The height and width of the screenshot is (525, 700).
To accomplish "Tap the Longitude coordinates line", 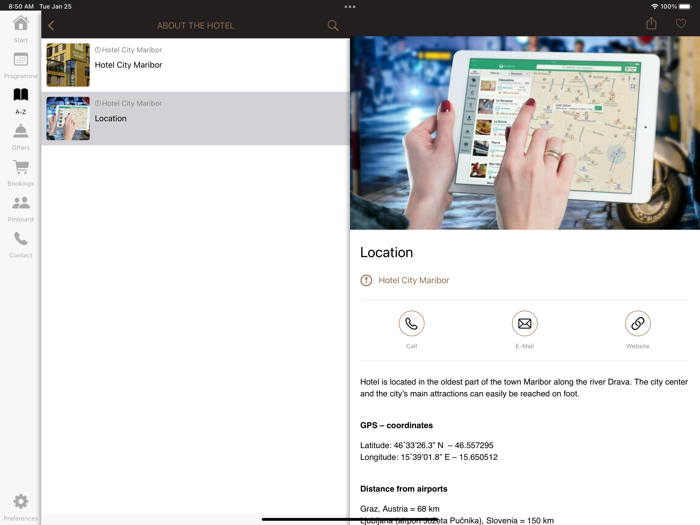I will [x=429, y=457].
